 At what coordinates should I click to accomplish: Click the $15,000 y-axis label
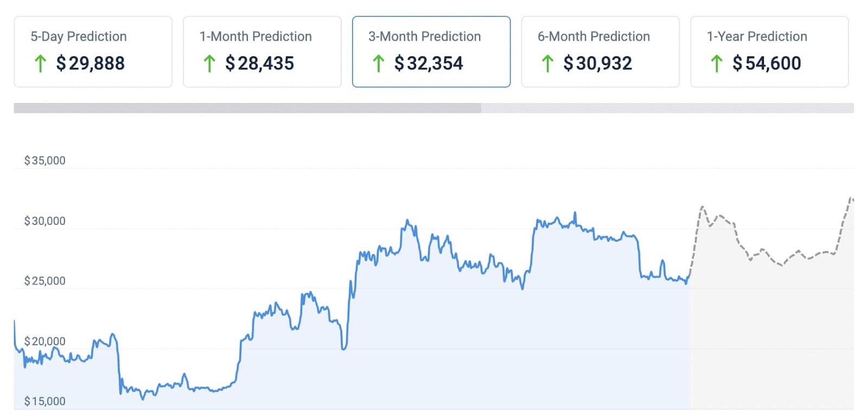click(x=44, y=401)
